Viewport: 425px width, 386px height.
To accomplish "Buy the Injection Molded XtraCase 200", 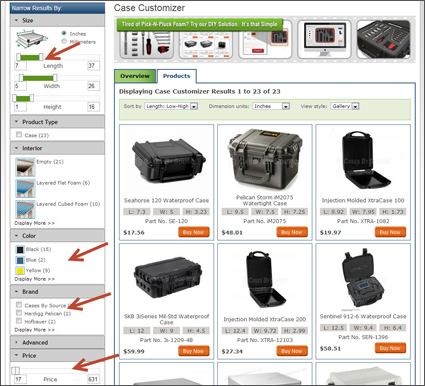I will [x=292, y=351].
